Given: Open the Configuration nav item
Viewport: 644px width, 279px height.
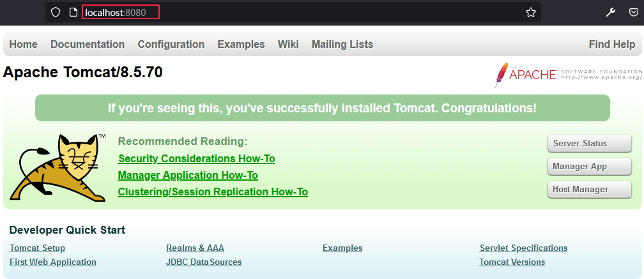Looking at the screenshot, I should point(171,44).
